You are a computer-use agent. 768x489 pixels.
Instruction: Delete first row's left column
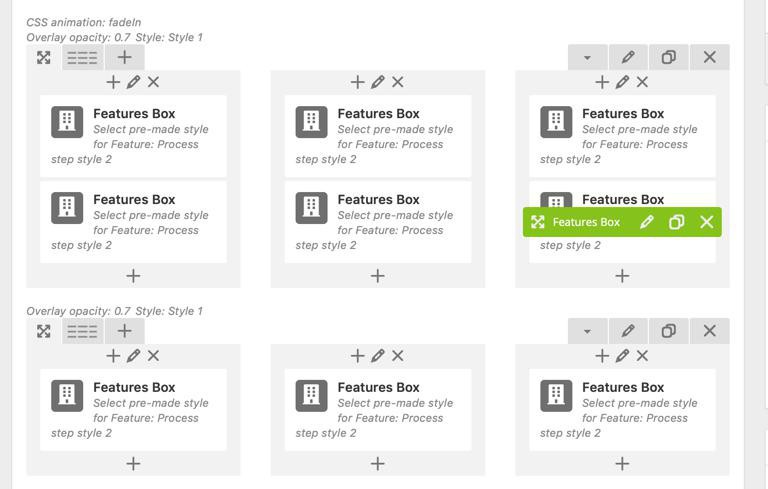tap(153, 82)
